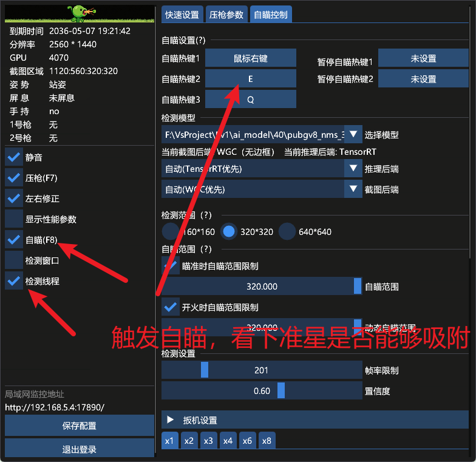This screenshot has width=476, height=462.
Task: Click the 自瞄范围 (?) help label
Action: (186, 249)
